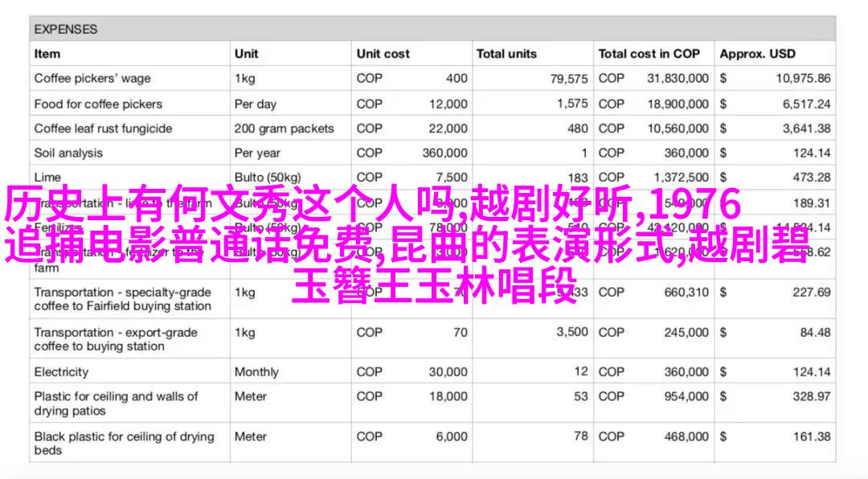This screenshot has width=868, height=479.
Task: Select the Item column header
Action: pyautogui.click(x=47, y=54)
